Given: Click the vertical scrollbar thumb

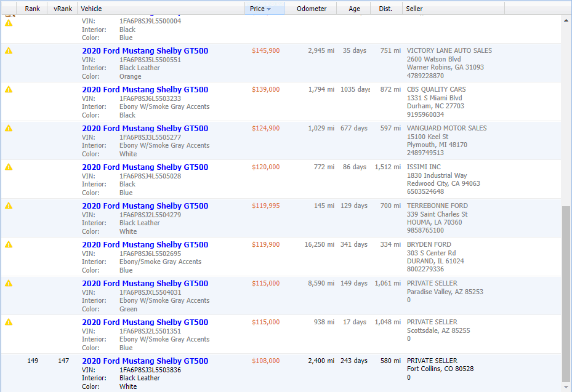Looking at the screenshot, I should [x=566, y=294].
